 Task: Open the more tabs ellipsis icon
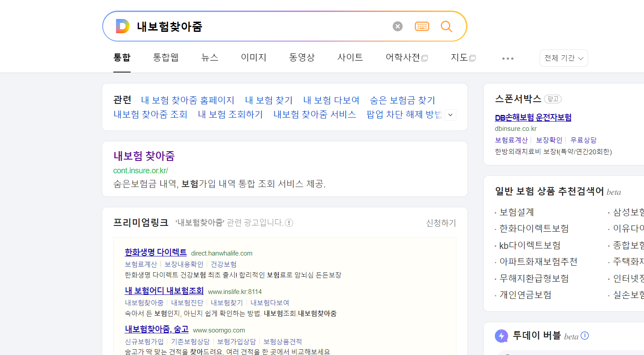508,58
